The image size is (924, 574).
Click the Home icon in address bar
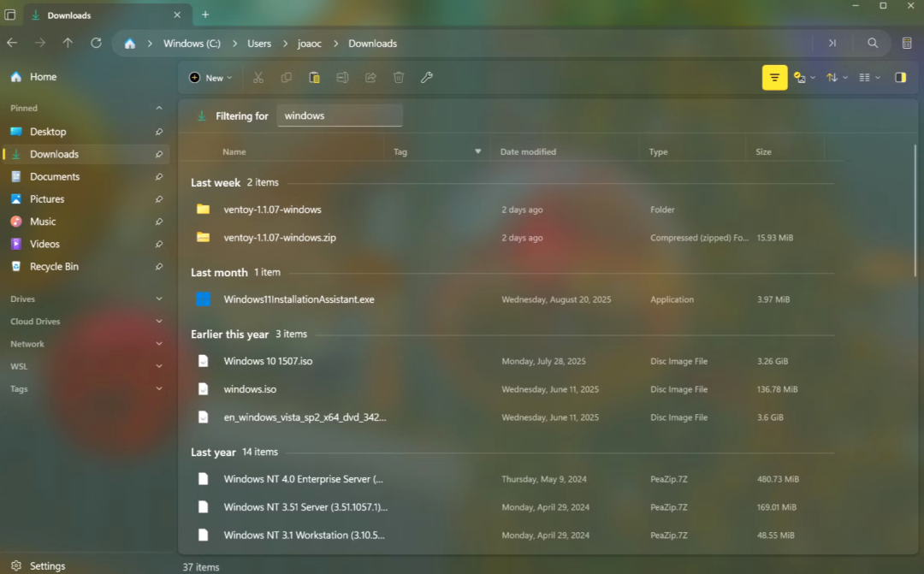(130, 44)
